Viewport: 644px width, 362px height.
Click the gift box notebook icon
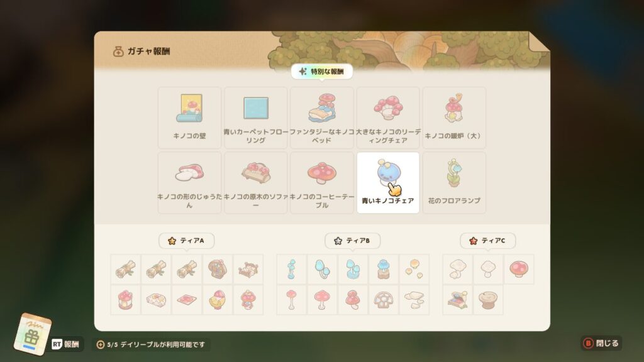tap(32, 335)
